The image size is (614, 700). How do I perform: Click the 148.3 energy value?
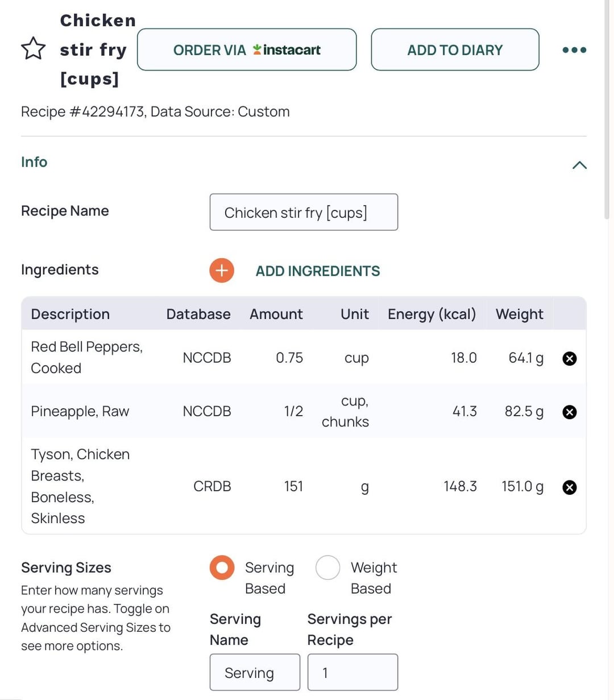pos(460,486)
